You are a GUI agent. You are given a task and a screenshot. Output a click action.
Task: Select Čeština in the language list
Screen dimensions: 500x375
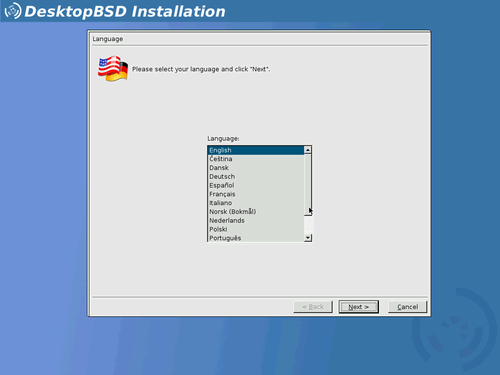pos(256,159)
